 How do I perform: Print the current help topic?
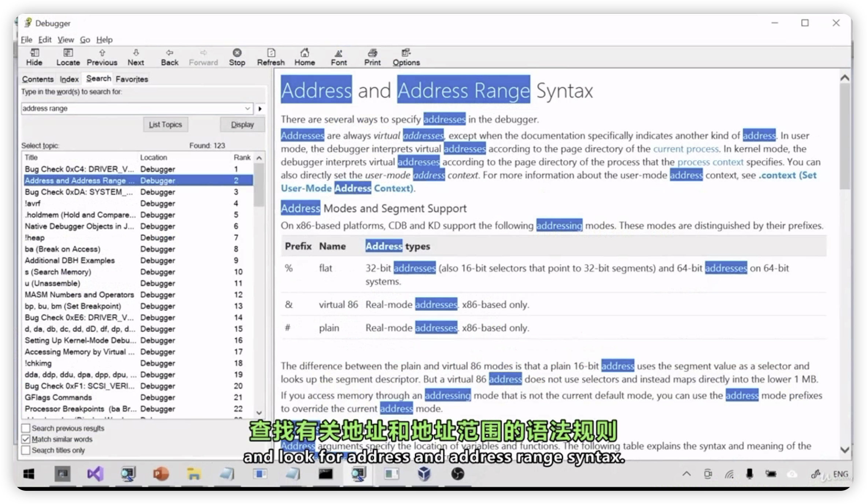372,57
